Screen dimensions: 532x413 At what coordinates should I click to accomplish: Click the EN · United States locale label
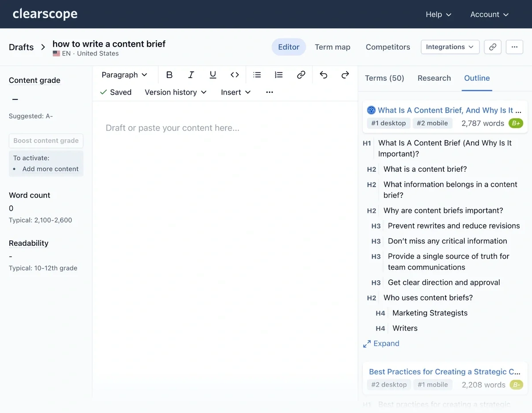point(86,54)
